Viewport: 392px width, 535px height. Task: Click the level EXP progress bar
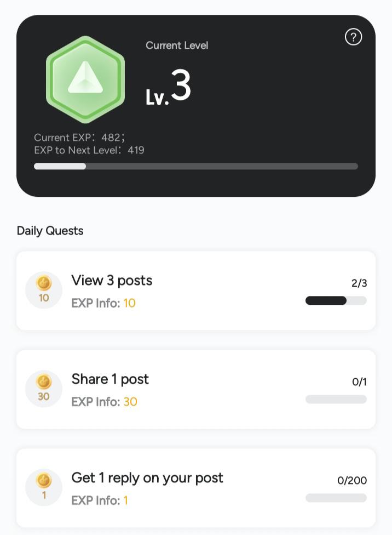tap(196, 166)
